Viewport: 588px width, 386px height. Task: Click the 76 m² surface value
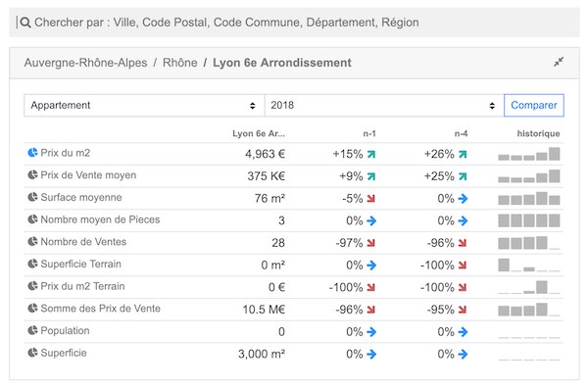tap(270, 198)
